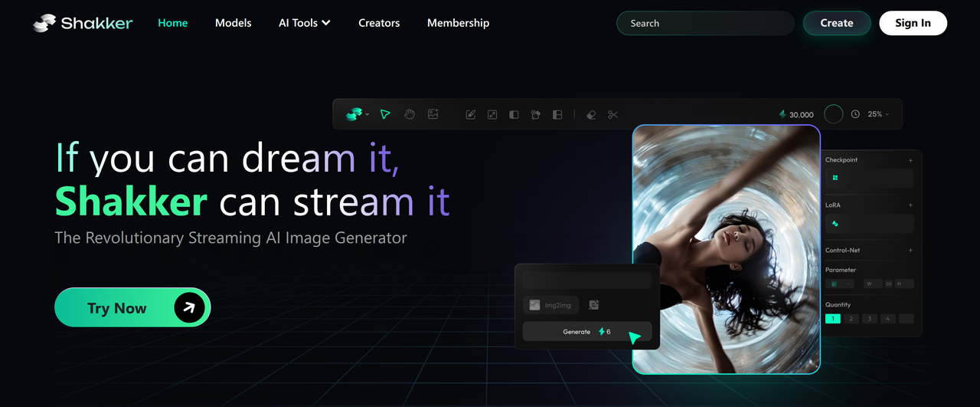The height and width of the screenshot is (407, 980).
Task: Expand the LoRA plus button
Action: click(910, 205)
